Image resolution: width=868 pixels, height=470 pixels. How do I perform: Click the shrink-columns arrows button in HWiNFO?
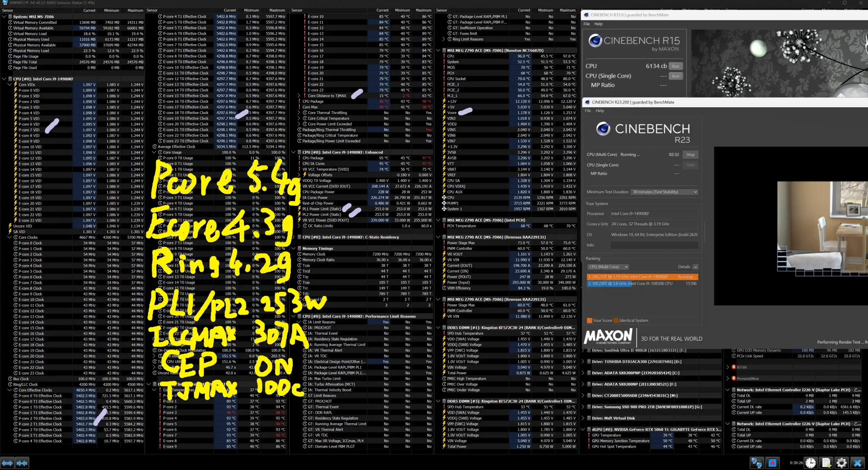pyautogui.click(x=22, y=463)
